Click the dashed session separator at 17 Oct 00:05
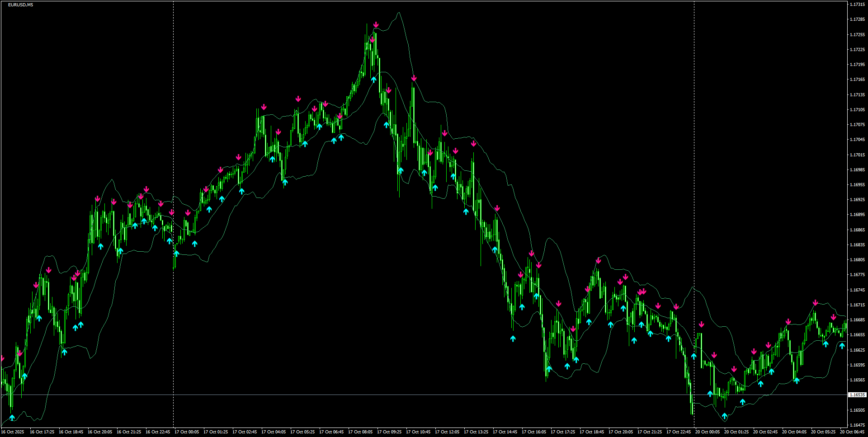868x437 pixels. pos(173,217)
